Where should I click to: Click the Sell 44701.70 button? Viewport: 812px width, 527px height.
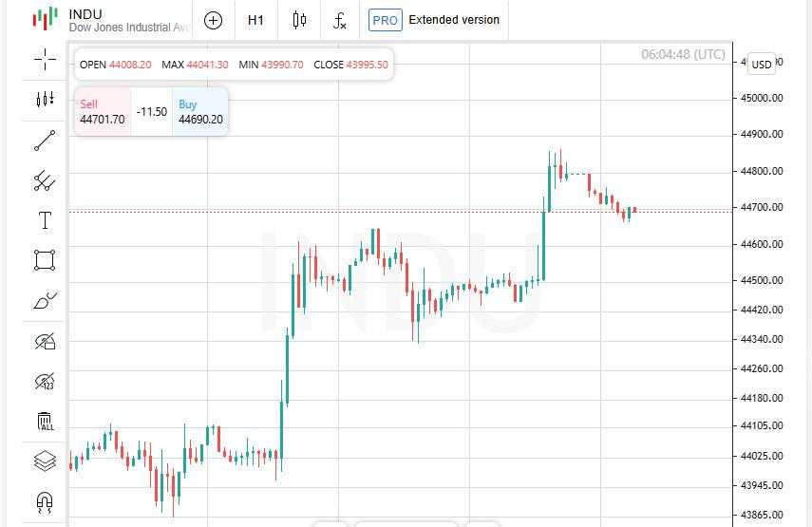(x=103, y=112)
